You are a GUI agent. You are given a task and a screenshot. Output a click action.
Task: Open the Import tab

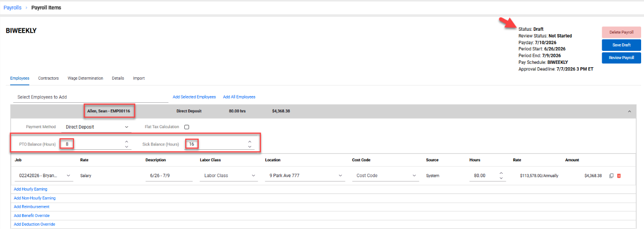pos(139,78)
